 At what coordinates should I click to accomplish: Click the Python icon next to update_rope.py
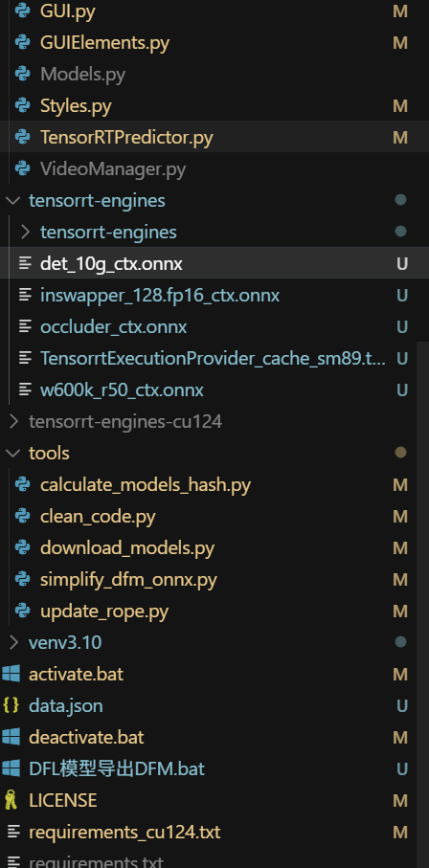pos(22,612)
